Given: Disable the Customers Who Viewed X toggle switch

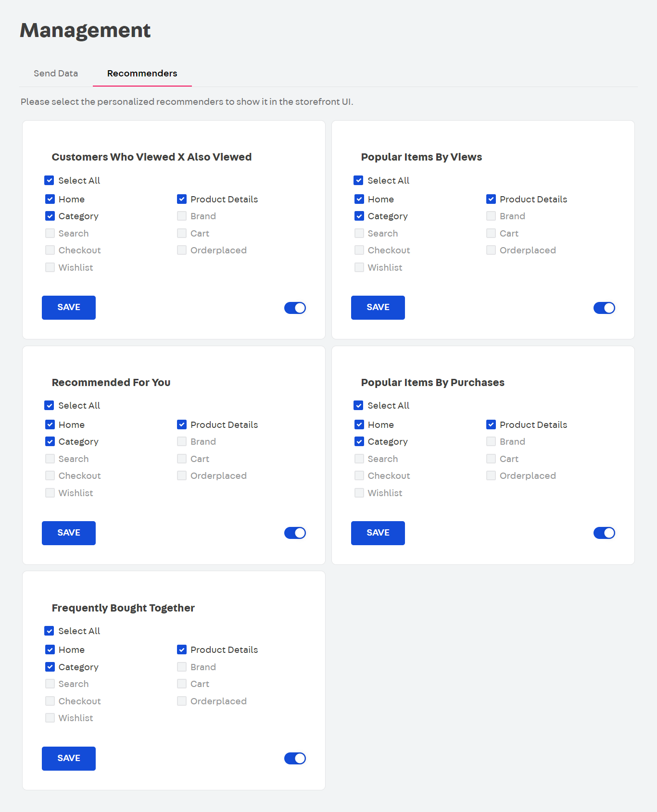Looking at the screenshot, I should tap(295, 308).
